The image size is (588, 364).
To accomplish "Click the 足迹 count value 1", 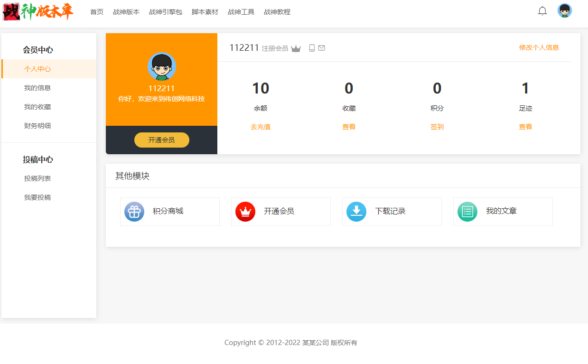I will pyautogui.click(x=525, y=88).
